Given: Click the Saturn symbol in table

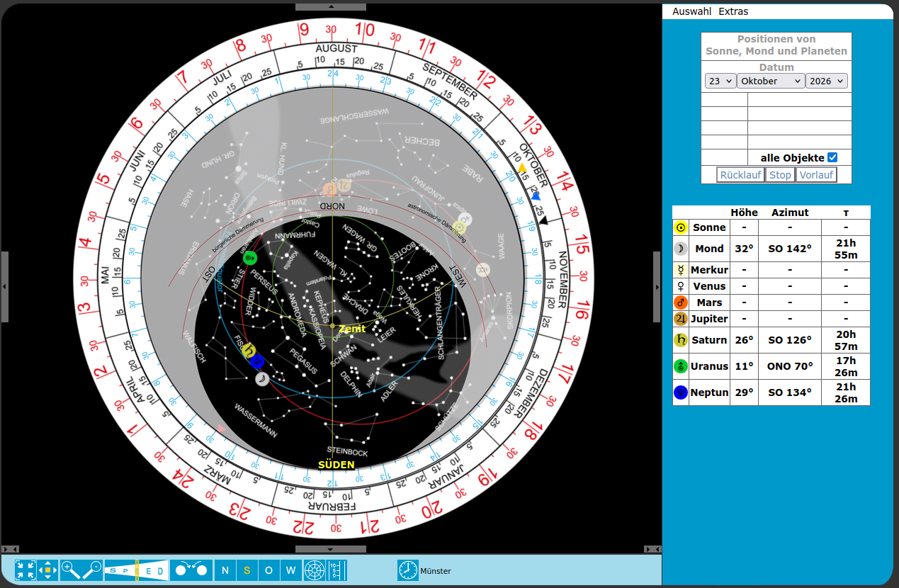Looking at the screenshot, I should [x=681, y=340].
